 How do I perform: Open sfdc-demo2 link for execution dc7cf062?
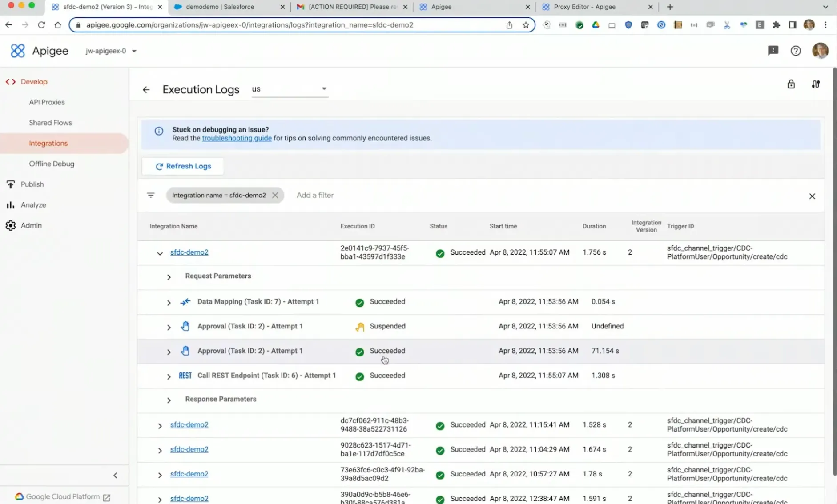coord(189,424)
